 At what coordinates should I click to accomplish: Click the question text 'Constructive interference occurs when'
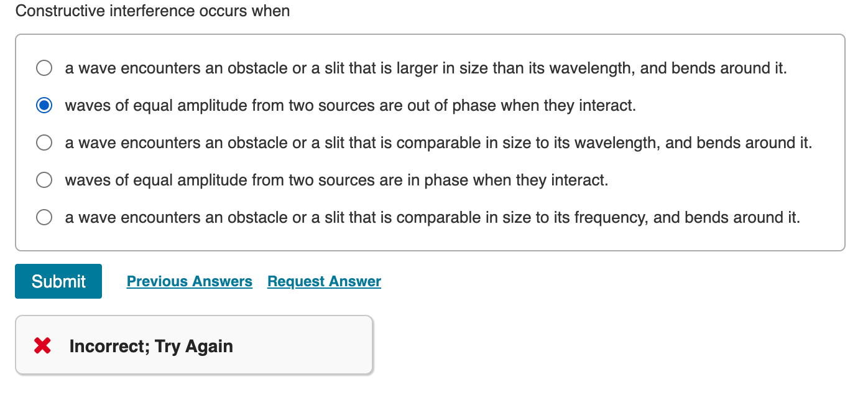[154, 11]
